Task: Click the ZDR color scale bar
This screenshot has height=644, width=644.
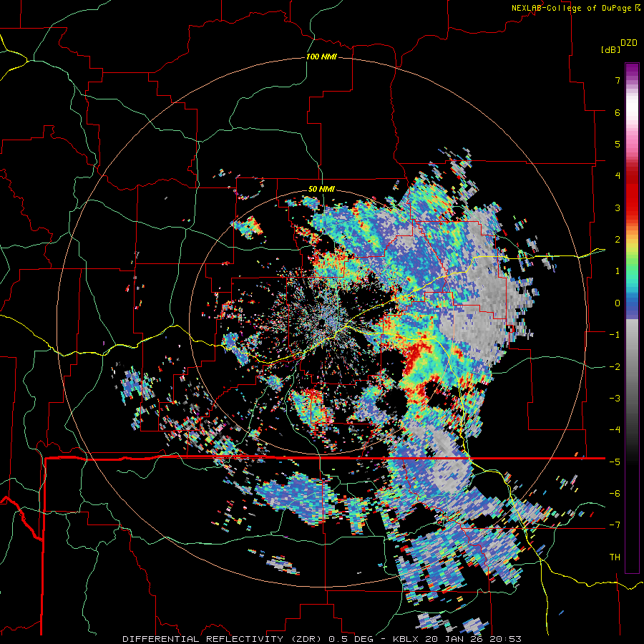Action: (x=632, y=318)
